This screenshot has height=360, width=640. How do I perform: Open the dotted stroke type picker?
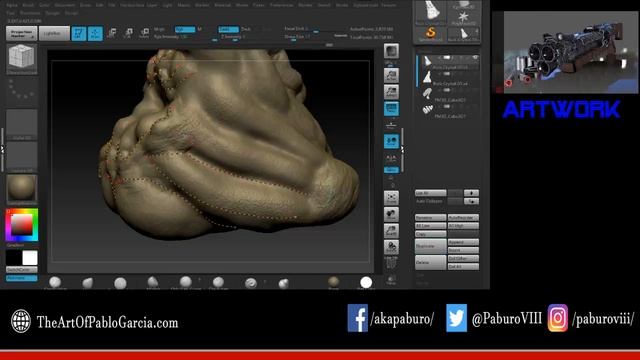(x=22, y=91)
